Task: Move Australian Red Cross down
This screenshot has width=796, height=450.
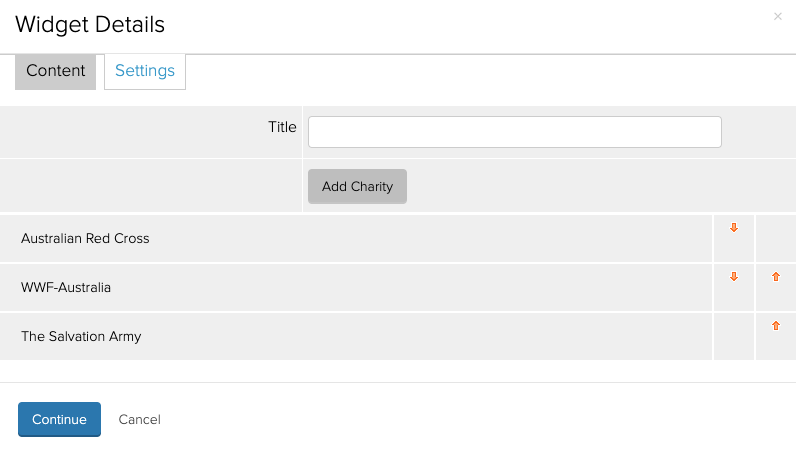Action: click(x=734, y=228)
